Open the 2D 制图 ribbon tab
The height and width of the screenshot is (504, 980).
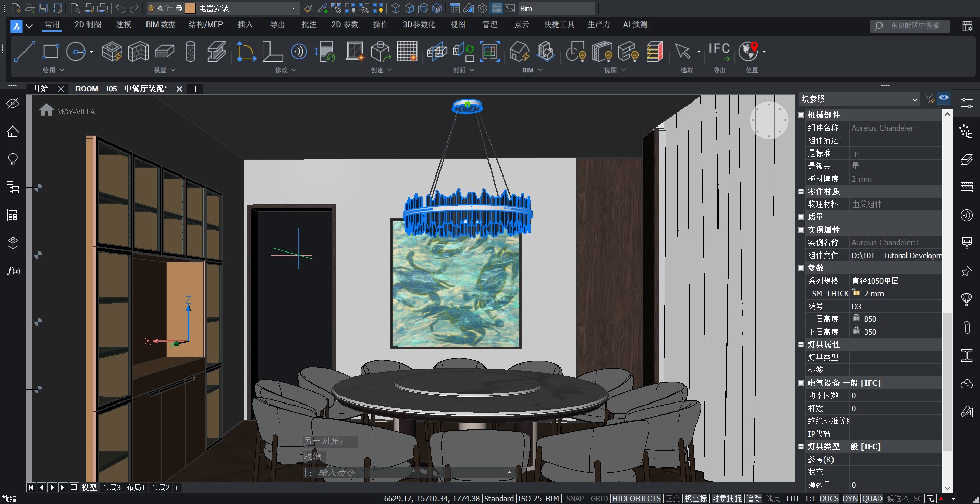tap(88, 24)
